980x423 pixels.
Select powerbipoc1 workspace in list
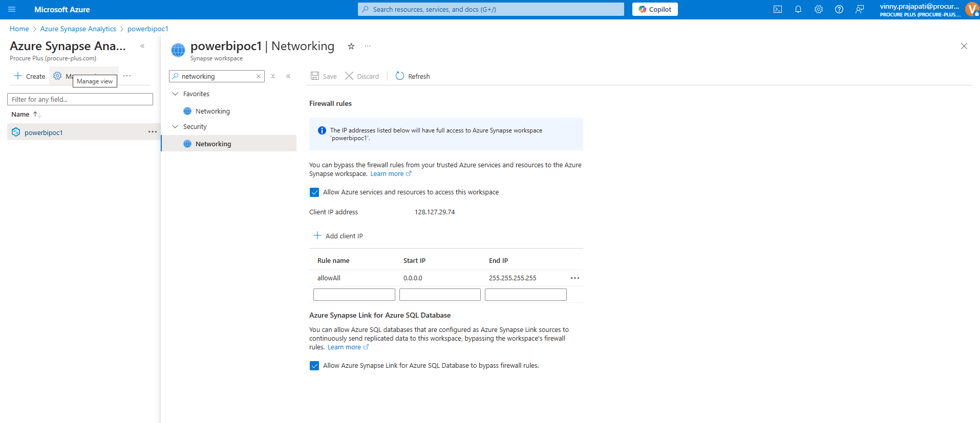pyautogui.click(x=44, y=132)
